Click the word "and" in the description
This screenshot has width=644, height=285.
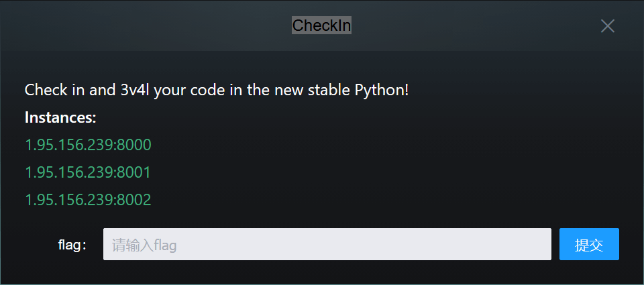coord(102,90)
